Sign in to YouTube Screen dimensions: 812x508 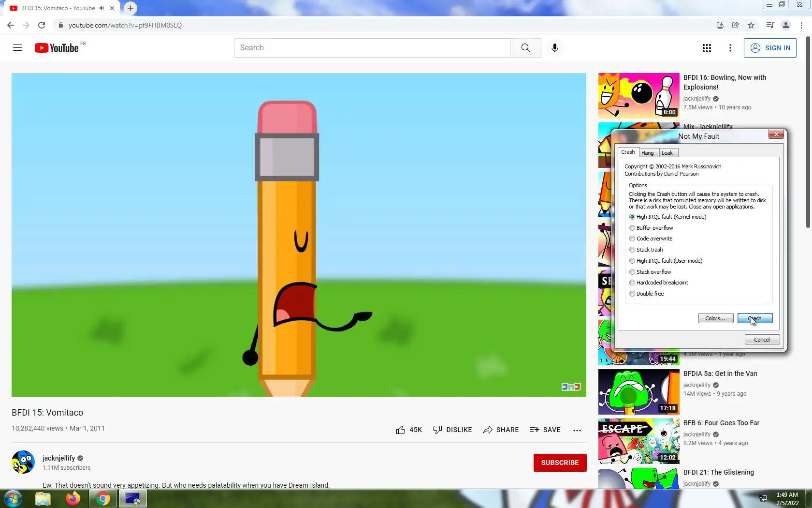click(x=770, y=48)
